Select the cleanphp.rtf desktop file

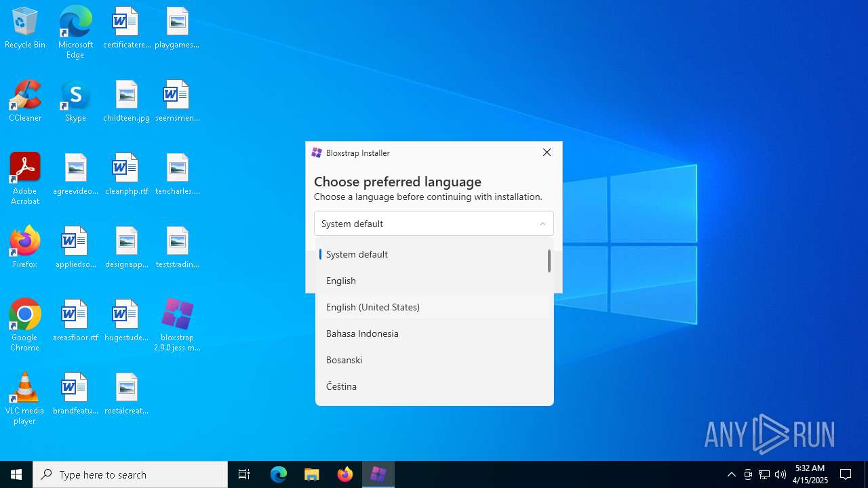[x=126, y=175]
